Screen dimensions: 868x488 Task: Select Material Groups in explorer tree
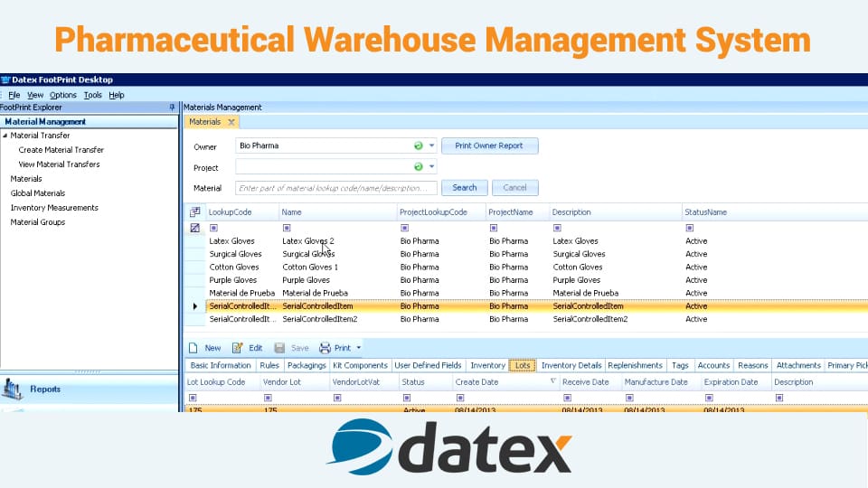point(38,222)
